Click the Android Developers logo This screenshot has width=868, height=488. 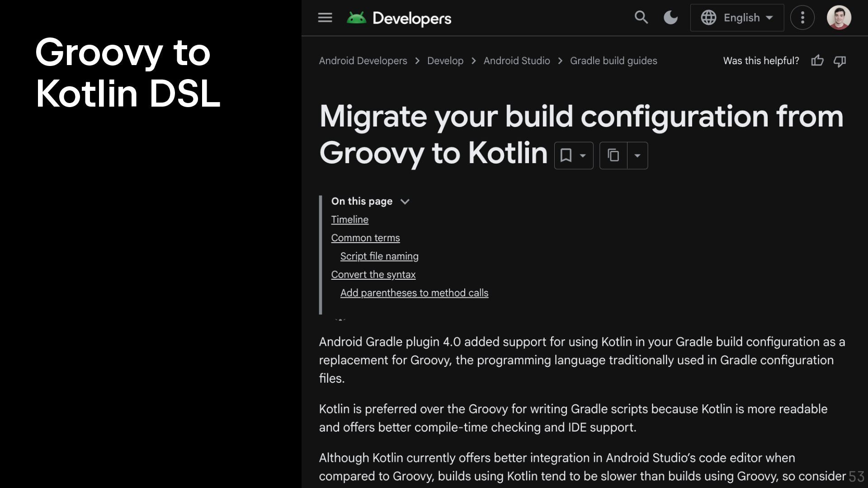(399, 18)
